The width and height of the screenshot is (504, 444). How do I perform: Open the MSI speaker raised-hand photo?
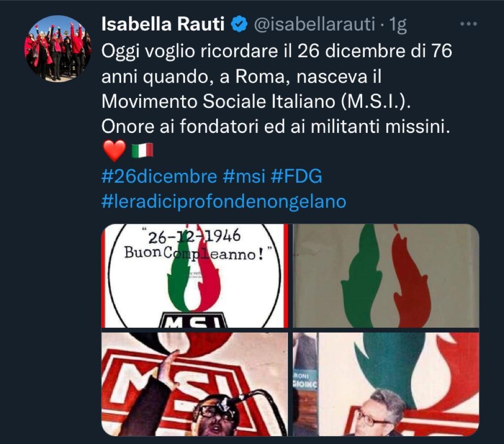coord(195,384)
